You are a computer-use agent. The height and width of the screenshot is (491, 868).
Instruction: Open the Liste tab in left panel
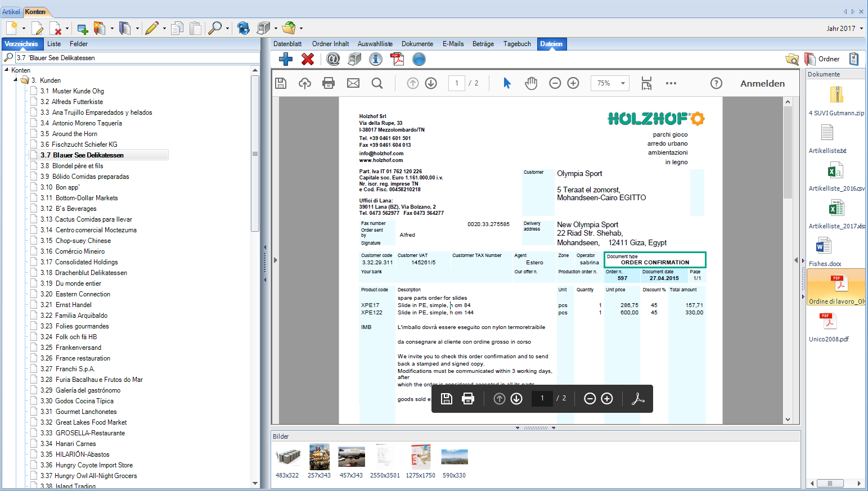54,44
